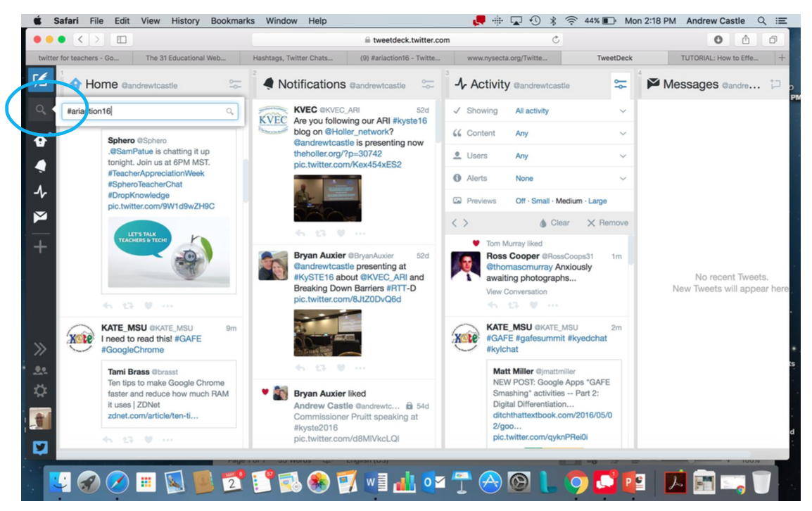Set Previews to Medium

569,201
